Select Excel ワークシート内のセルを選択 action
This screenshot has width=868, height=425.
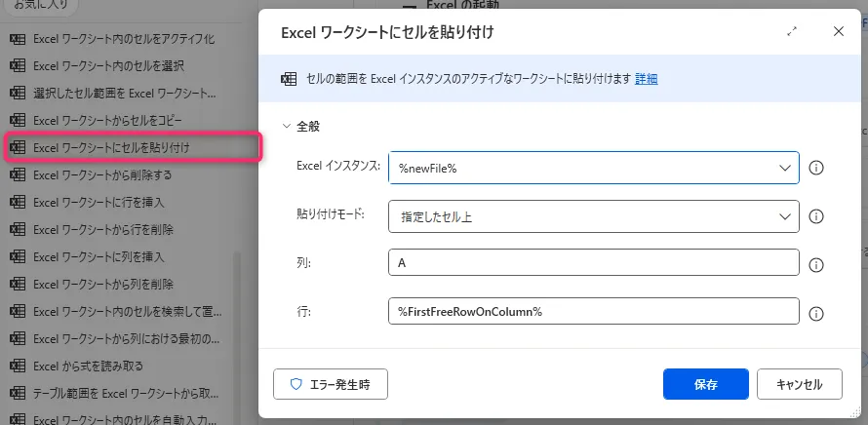(108, 65)
